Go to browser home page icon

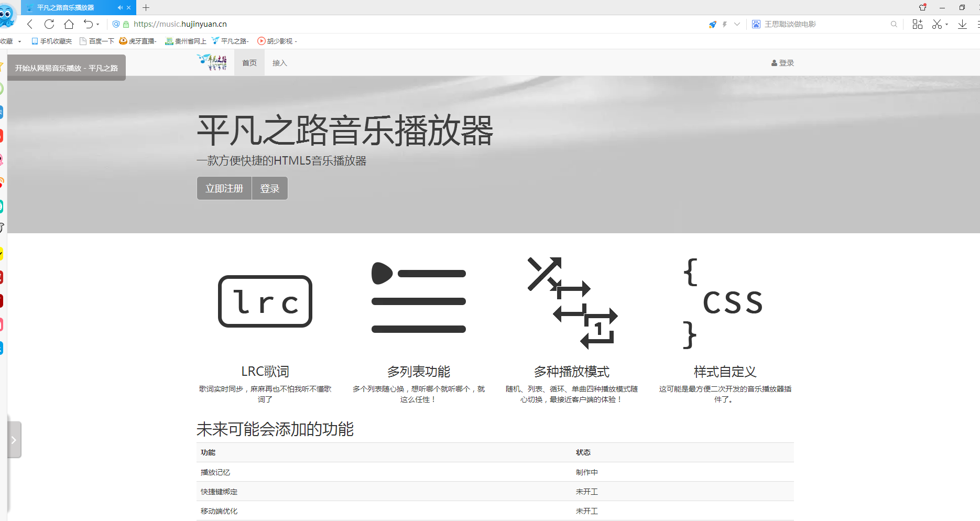[69, 24]
